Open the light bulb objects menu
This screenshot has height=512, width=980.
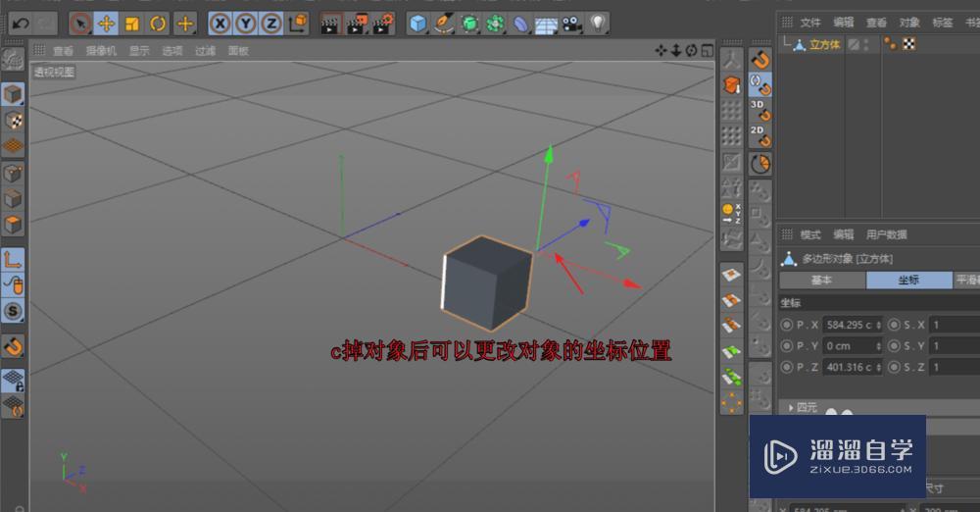click(598, 24)
